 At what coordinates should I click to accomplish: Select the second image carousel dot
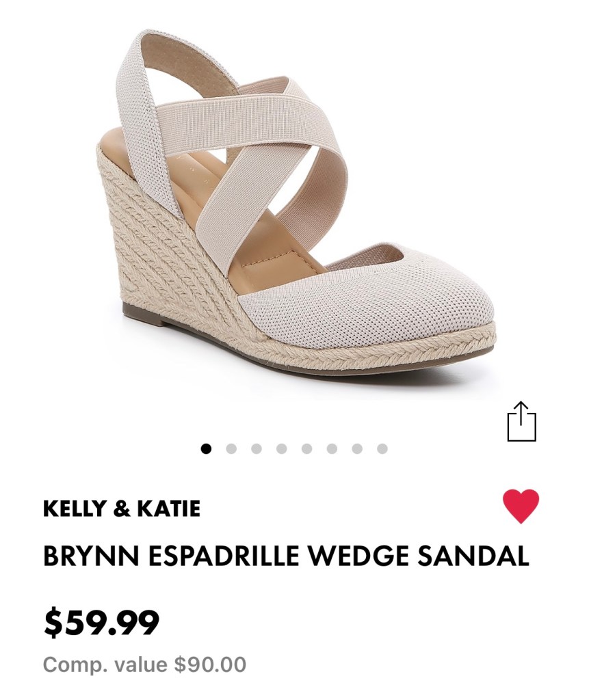pos(231,448)
